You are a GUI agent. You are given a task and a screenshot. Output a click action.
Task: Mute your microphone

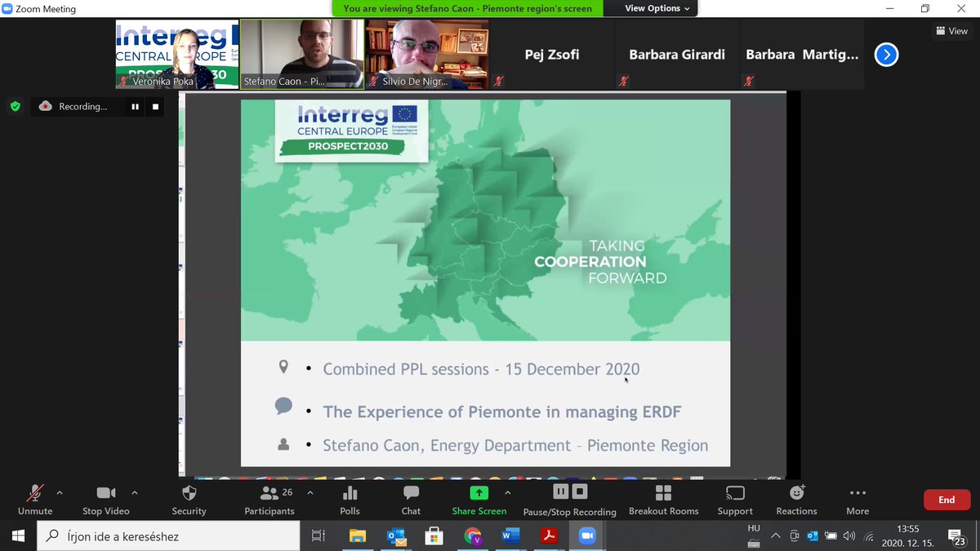coord(34,499)
